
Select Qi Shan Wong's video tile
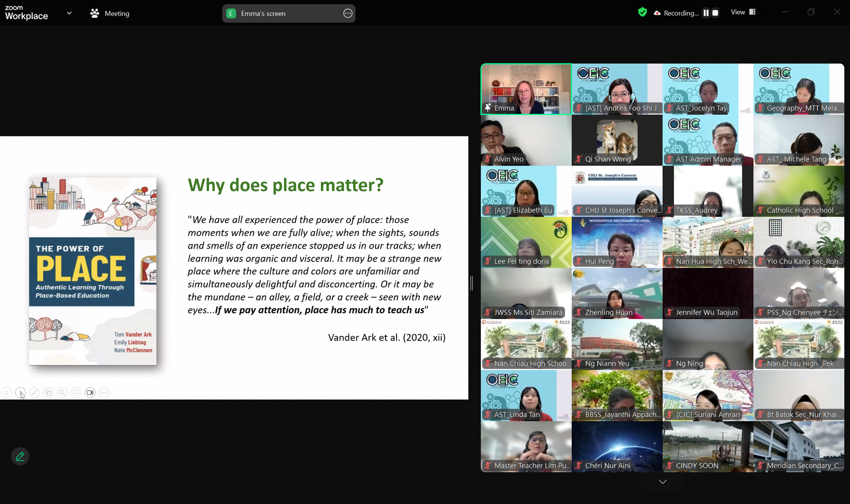(x=617, y=140)
